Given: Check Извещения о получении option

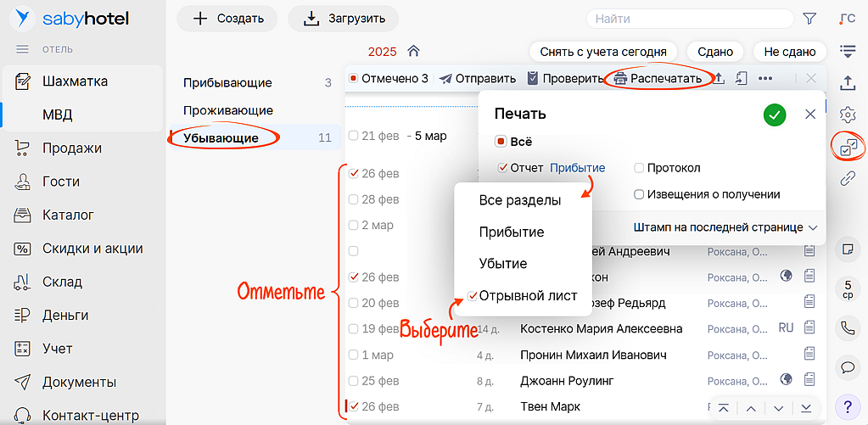Looking at the screenshot, I should 640,194.
